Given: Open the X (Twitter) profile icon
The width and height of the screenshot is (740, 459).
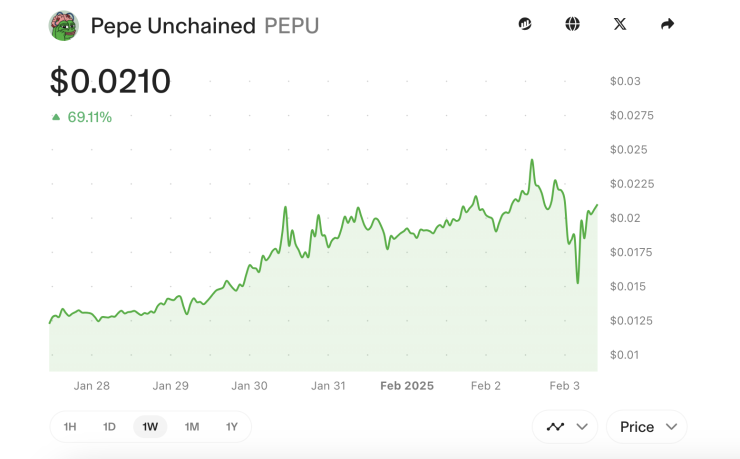Looking at the screenshot, I should [620, 24].
